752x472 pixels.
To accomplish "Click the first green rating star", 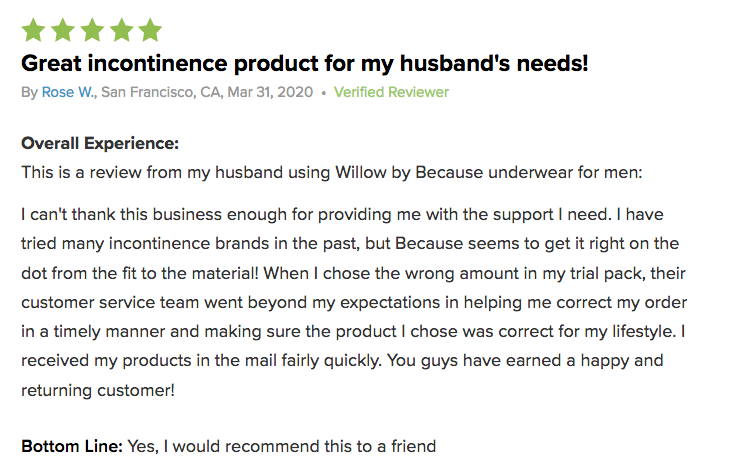I will pos(34,30).
